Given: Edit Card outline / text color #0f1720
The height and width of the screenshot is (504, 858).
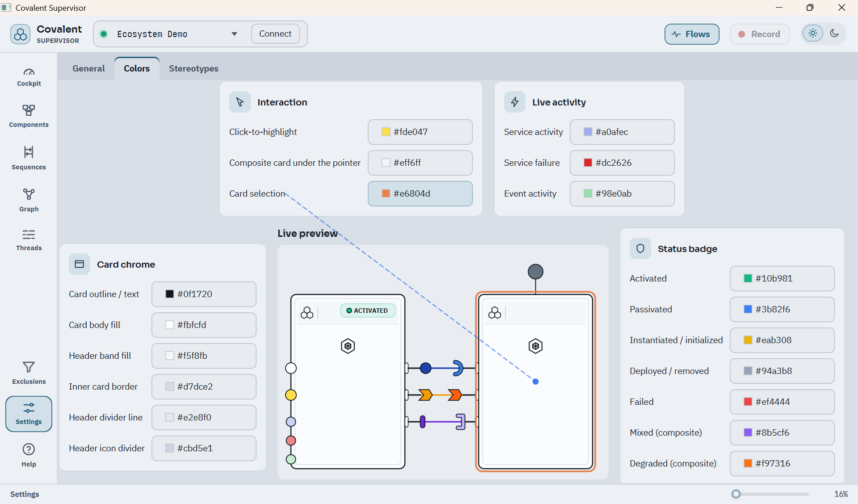Looking at the screenshot, I should click(x=204, y=294).
